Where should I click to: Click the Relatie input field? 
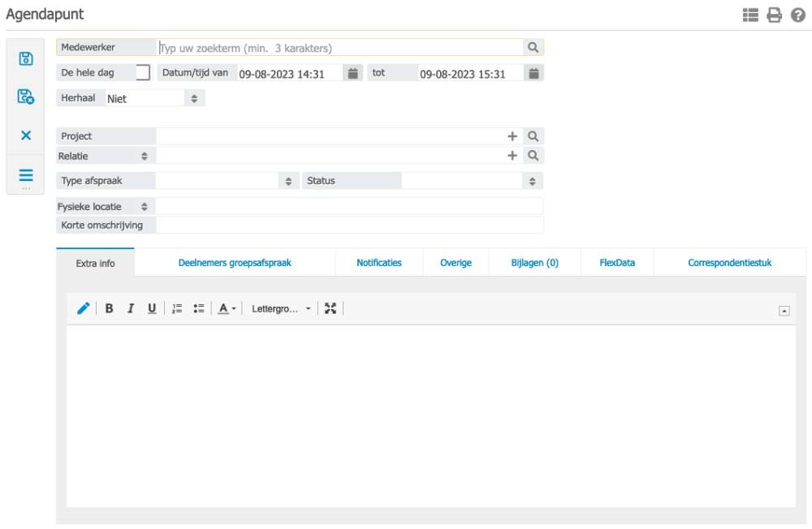pyautogui.click(x=330, y=155)
